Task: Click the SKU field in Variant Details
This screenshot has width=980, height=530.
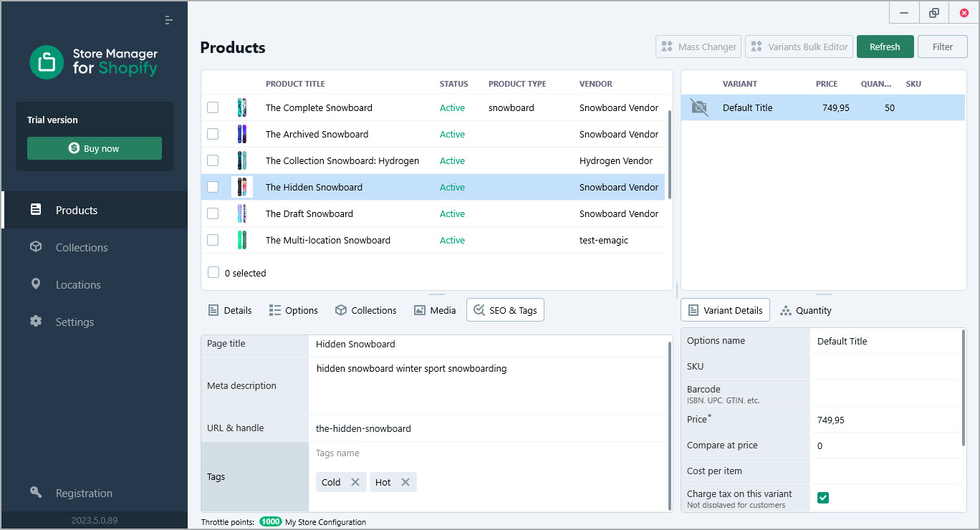Action: click(x=885, y=367)
